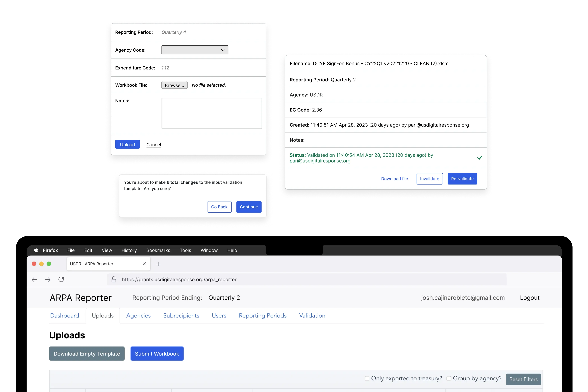Click the Go Back button
Image resolution: width=588 pixels, height=392 pixels.
[219, 207]
